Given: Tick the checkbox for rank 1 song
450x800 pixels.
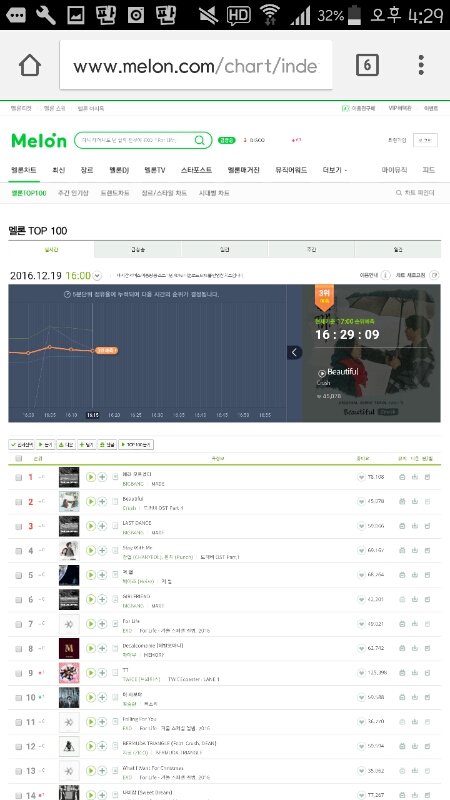Looking at the screenshot, I should (x=19, y=478).
